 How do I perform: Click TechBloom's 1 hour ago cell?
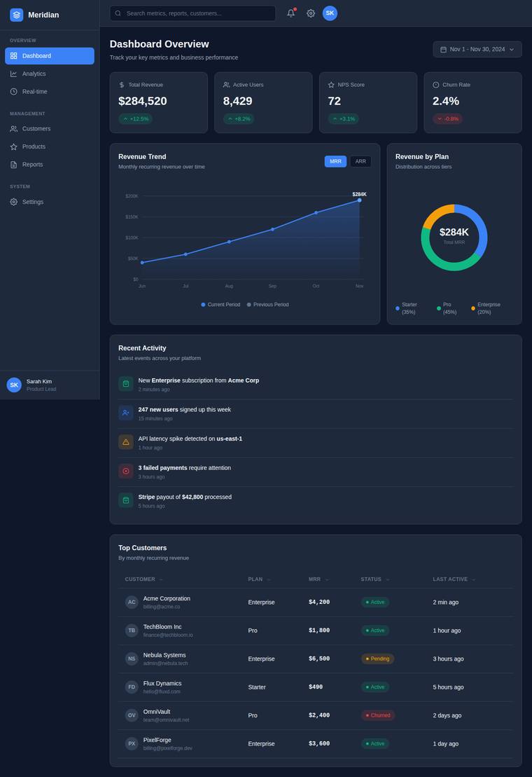tap(447, 631)
